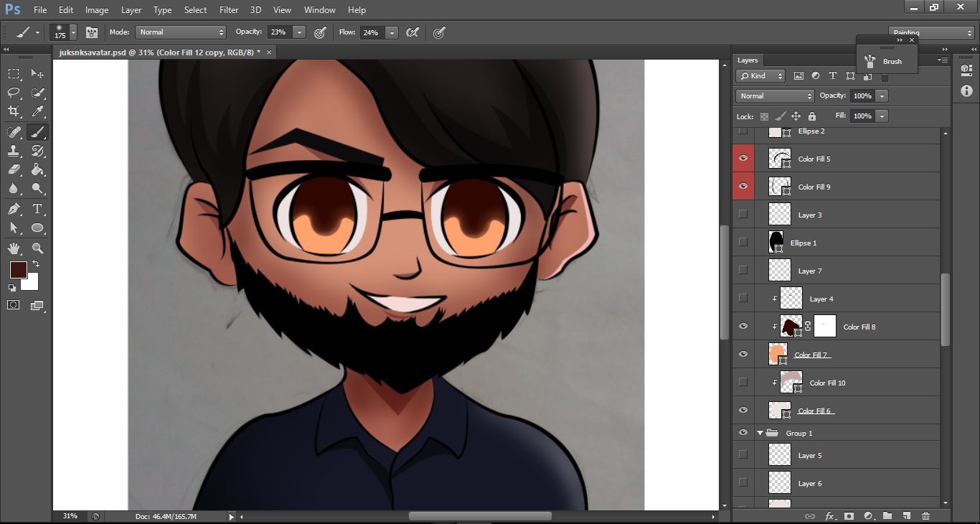This screenshot has height=524, width=980.
Task: Switch to the juksnksavatar.psd document tab
Action: pyautogui.click(x=159, y=52)
